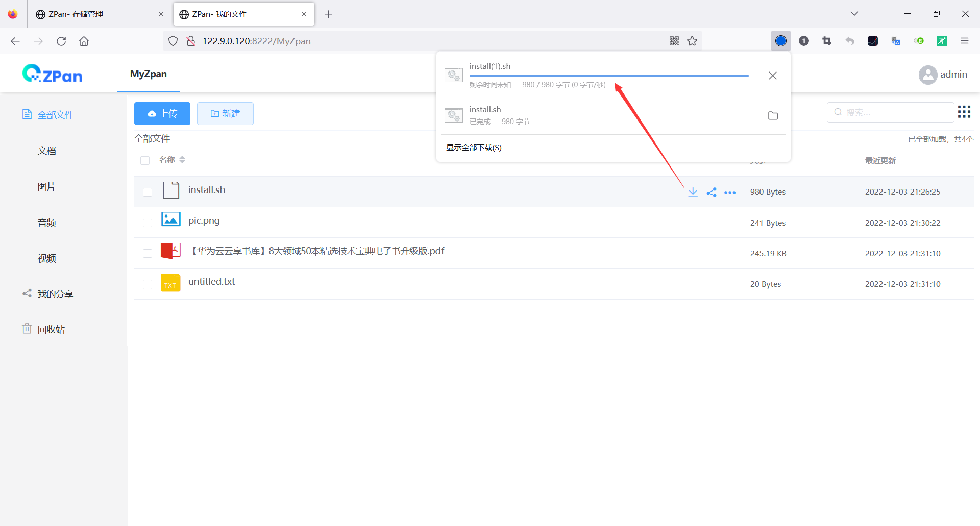Viewport: 980px width, 526px height.
Task: Click the Firefox downloads toolbar icon
Action: coord(781,41)
